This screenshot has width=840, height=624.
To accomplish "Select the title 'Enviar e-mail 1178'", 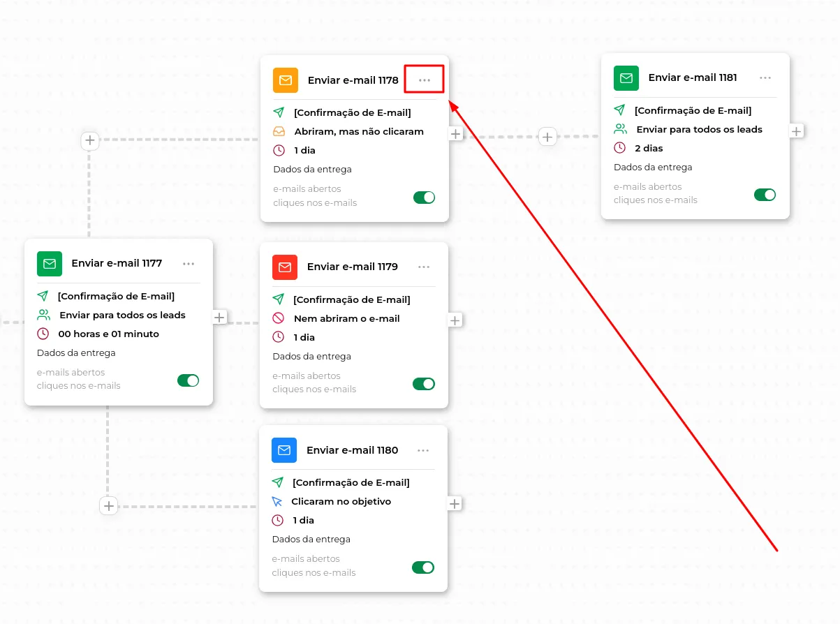I will click(353, 80).
